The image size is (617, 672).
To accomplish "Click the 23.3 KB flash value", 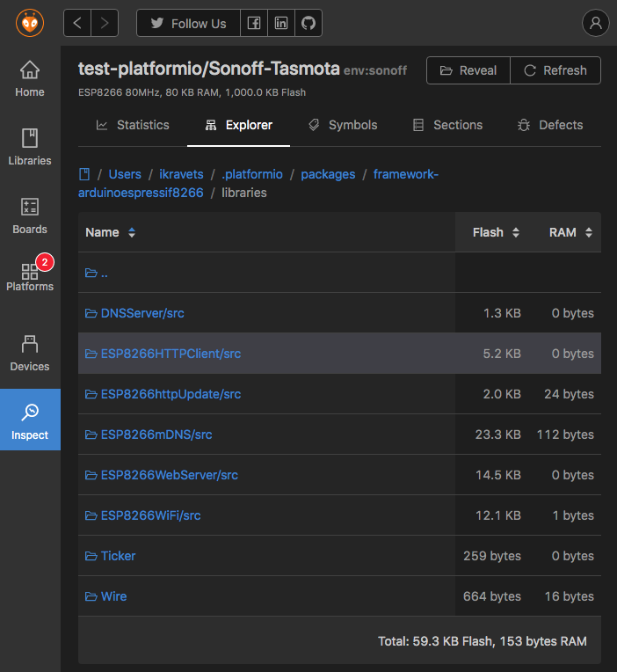I will [x=498, y=435].
